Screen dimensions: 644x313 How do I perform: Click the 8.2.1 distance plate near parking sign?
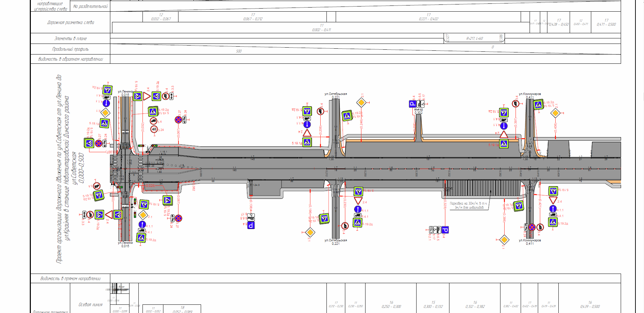click(x=431, y=229)
